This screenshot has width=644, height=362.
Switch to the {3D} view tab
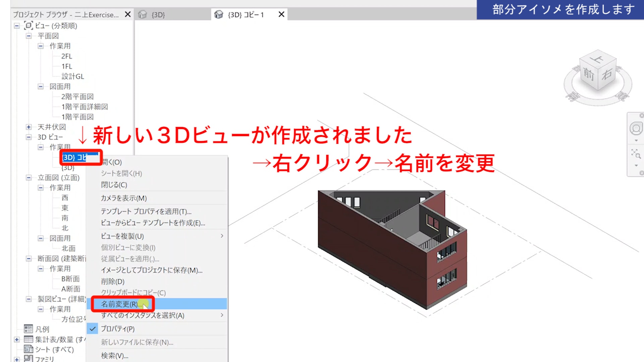(158, 15)
